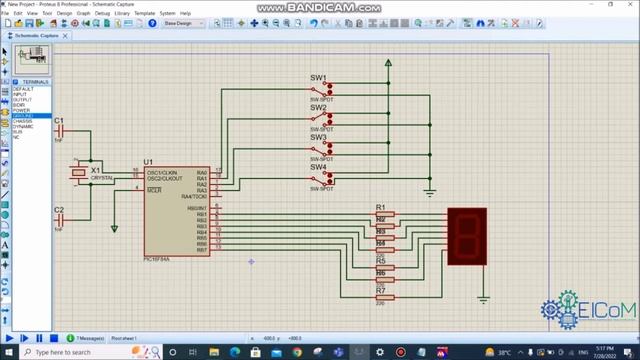Image resolution: width=640 pixels, height=360 pixels.
Task: Click the taskbar search box
Action: pyautogui.click(x=91, y=352)
